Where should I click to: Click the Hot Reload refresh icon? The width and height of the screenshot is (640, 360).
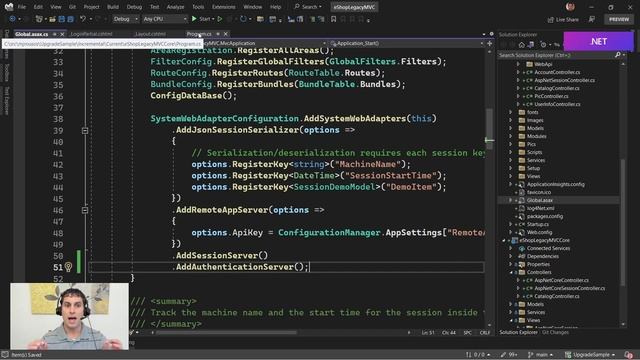coord(243,19)
